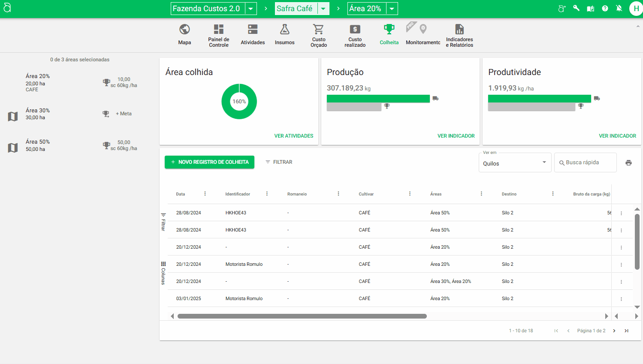The height and width of the screenshot is (364, 643).
Task: Open the Custo realizado tab
Action: 355,34
